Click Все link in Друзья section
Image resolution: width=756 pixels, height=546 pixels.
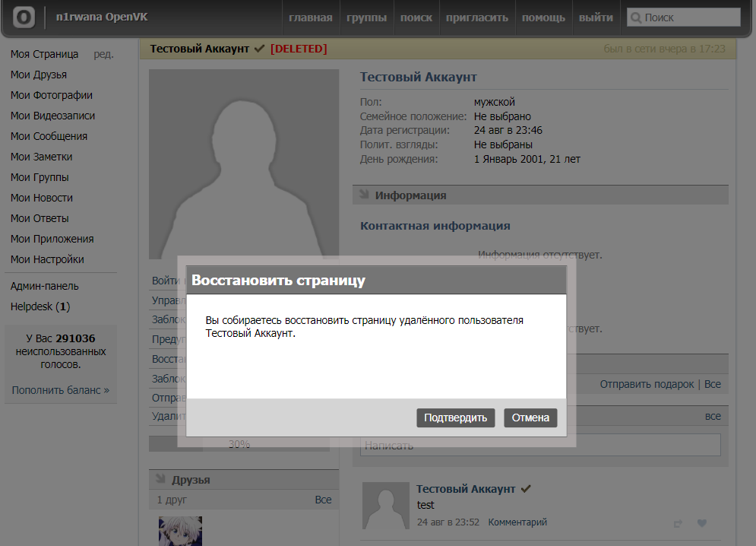pyautogui.click(x=323, y=500)
